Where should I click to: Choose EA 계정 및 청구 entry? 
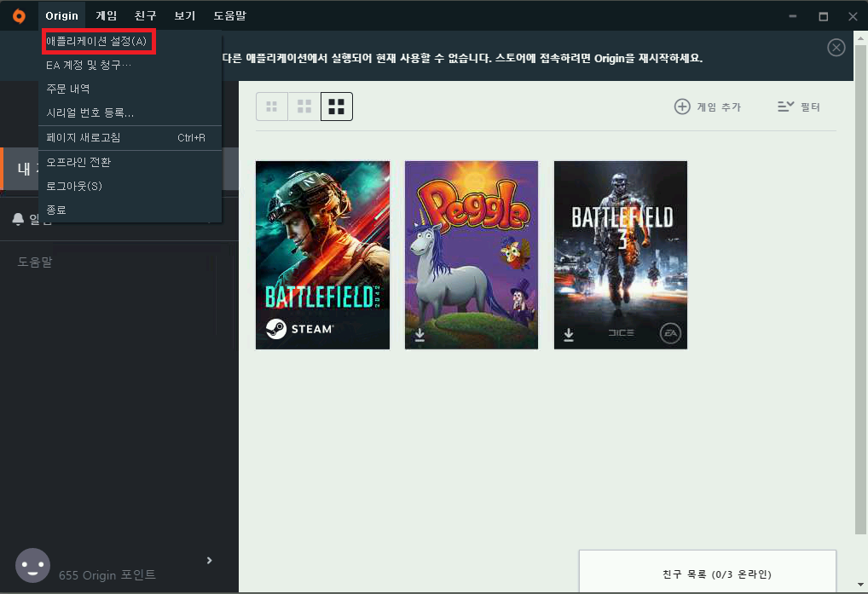(130, 66)
